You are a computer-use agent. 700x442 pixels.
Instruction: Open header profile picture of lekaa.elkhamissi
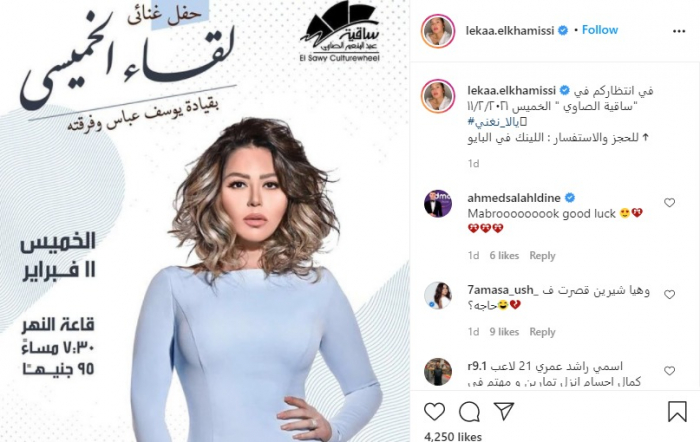438,30
